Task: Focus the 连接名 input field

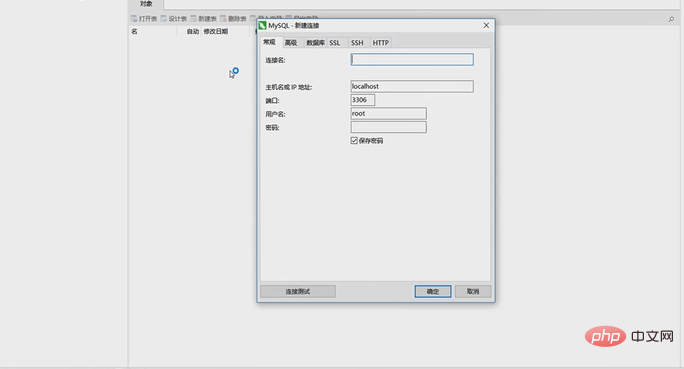Action: 412,59
